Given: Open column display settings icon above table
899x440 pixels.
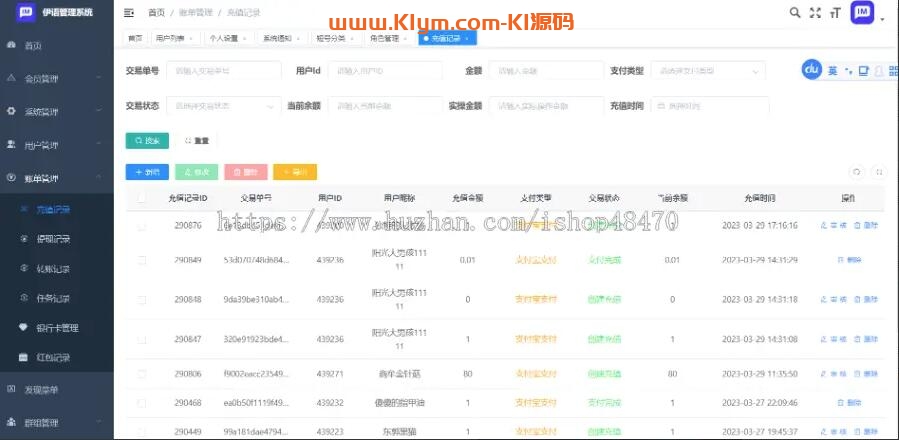Looking at the screenshot, I should (878, 172).
